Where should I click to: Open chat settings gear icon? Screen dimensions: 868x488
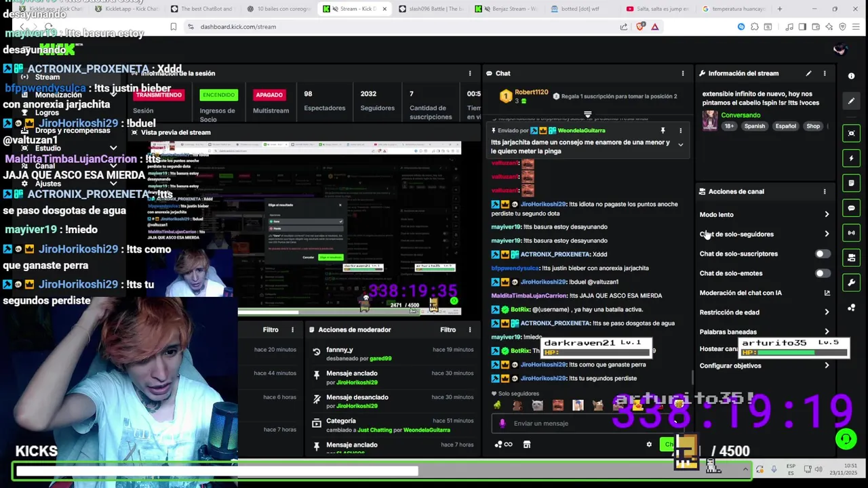[649, 445]
